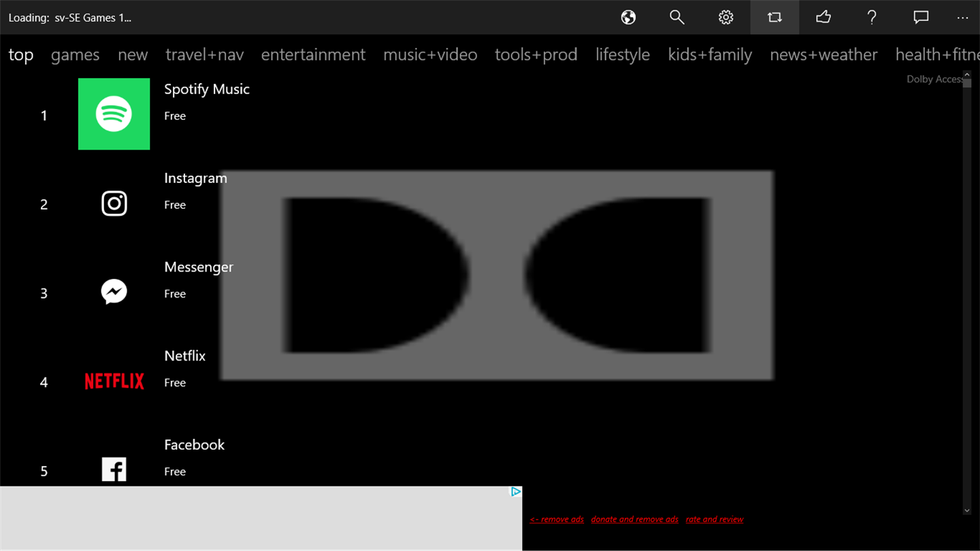This screenshot has width=980, height=551.
Task: Select the Netflix title text
Action: point(184,356)
